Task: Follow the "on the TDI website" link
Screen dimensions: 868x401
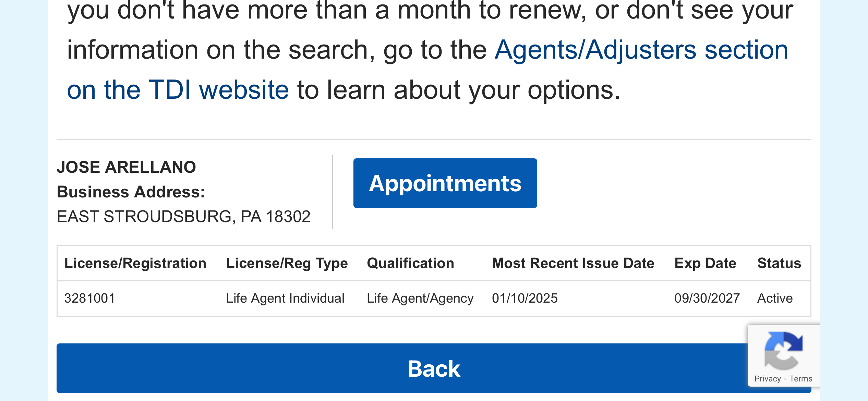Action: pyautogui.click(x=178, y=90)
